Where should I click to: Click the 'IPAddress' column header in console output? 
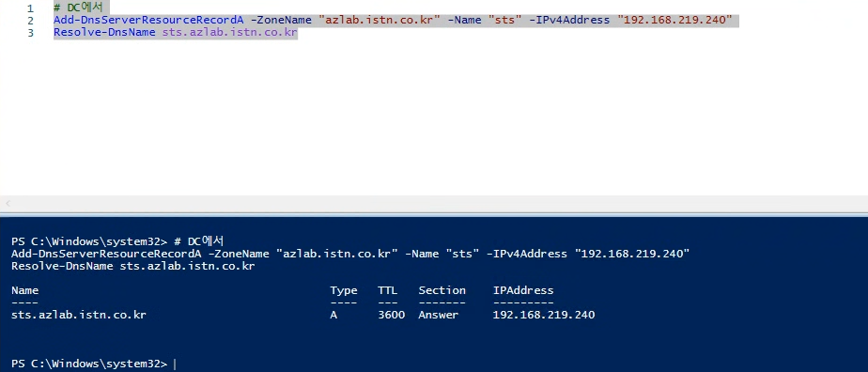pyautogui.click(x=523, y=290)
